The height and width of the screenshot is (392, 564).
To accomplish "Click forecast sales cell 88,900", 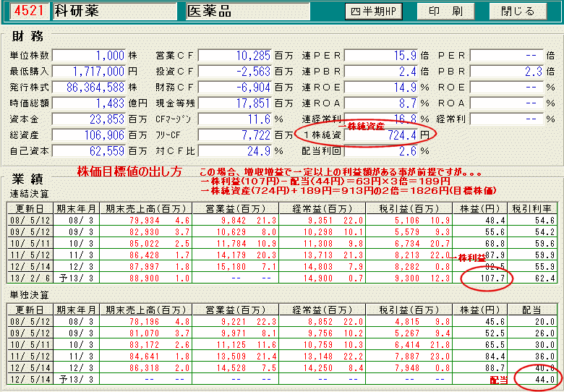I will 145,278.
